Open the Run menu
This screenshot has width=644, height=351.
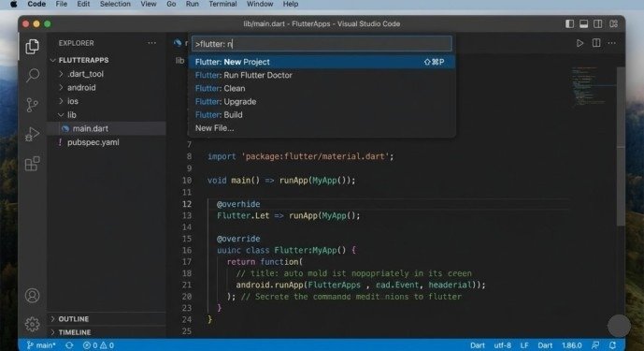coord(193,4)
